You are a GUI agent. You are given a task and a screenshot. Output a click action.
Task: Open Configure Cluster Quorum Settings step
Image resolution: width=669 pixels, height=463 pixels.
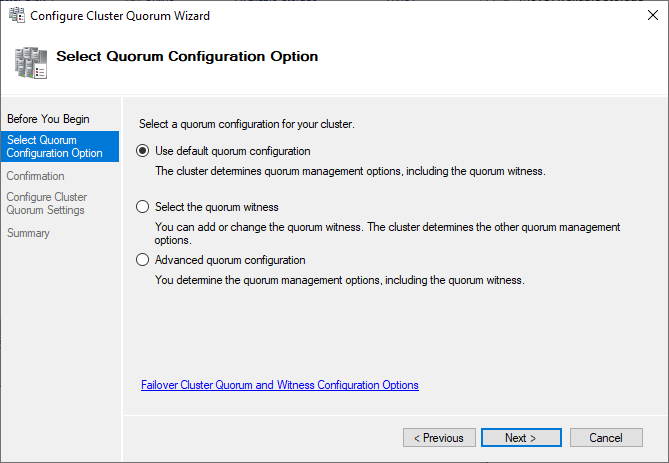tap(47, 204)
